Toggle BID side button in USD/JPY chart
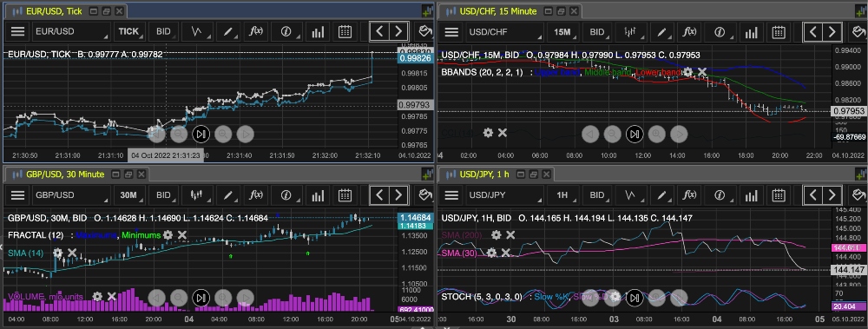The width and height of the screenshot is (868, 329). (597, 195)
